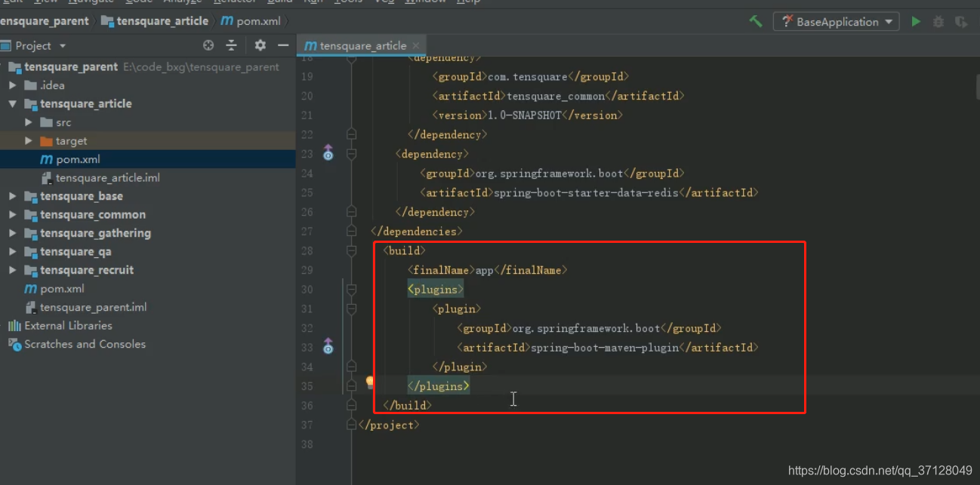Image resolution: width=980 pixels, height=485 pixels.
Task: Select tensquare_parent root in project tree
Action: (71, 66)
